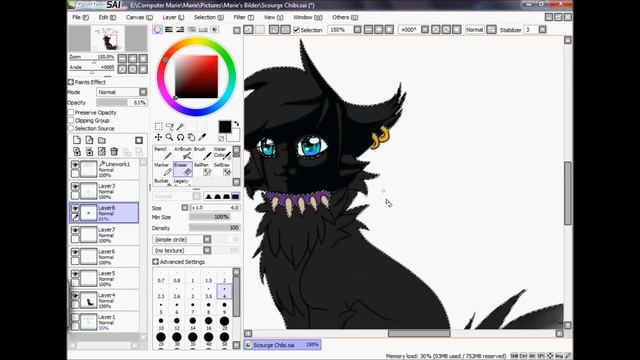Hide the Layer4 layer
This screenshot has height=360, width=640.
pyautogui.click(x=75, y=296)
